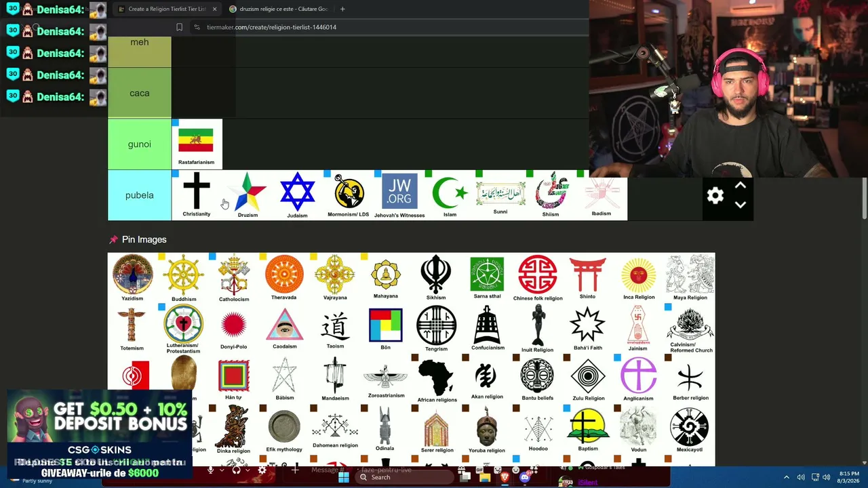
Task: Select the Mandaeism tile
Action: pos(335,380)
